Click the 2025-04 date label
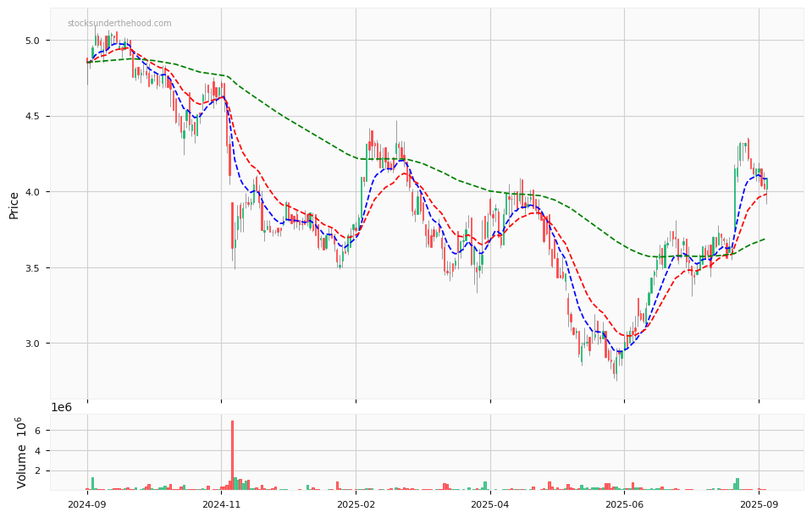Image resolution: width=812 pixels, height=517 pixels. click(490, 504)
